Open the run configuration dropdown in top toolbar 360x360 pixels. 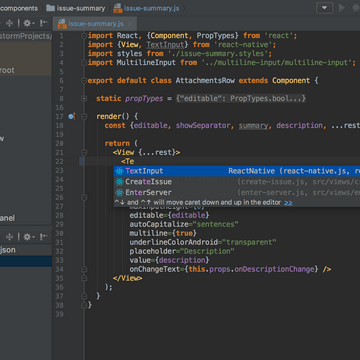point(325,8)
